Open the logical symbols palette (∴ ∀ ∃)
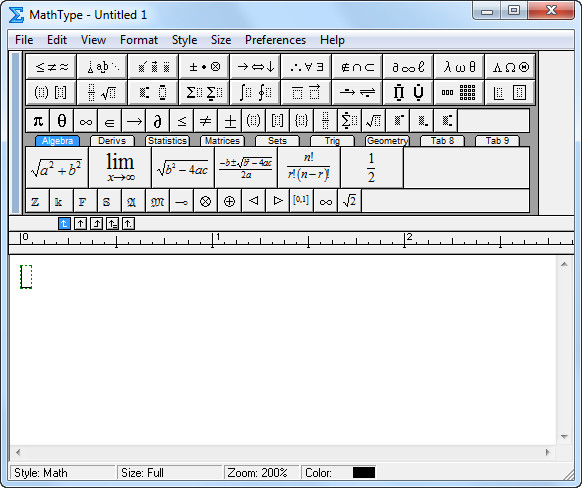 point(307,67)
